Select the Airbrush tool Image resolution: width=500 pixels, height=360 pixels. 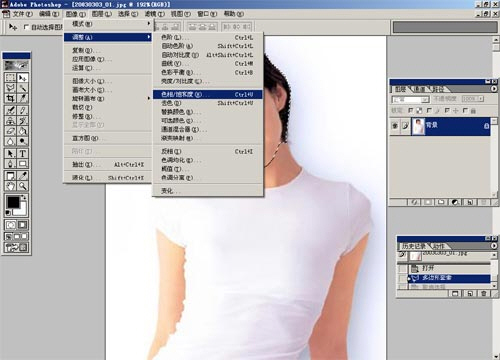point(10,110)
